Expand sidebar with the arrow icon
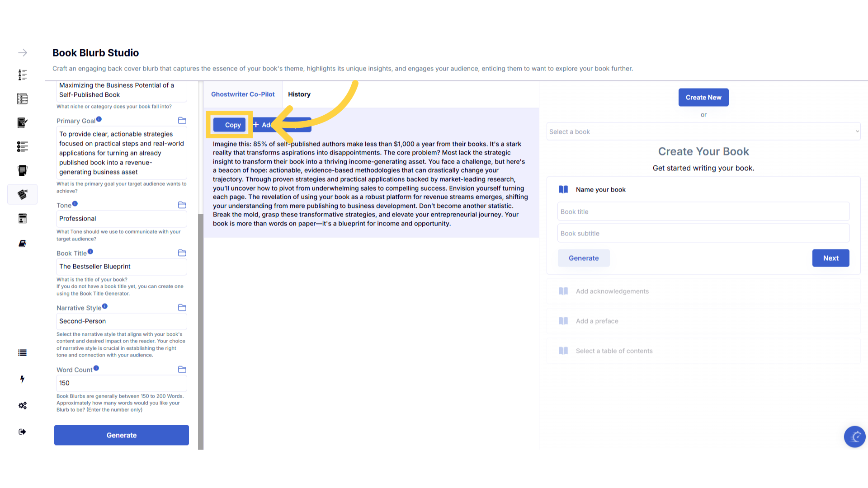The width and height of the screenshot is (868, 488). pyautogui.click(x=23, y=53)
